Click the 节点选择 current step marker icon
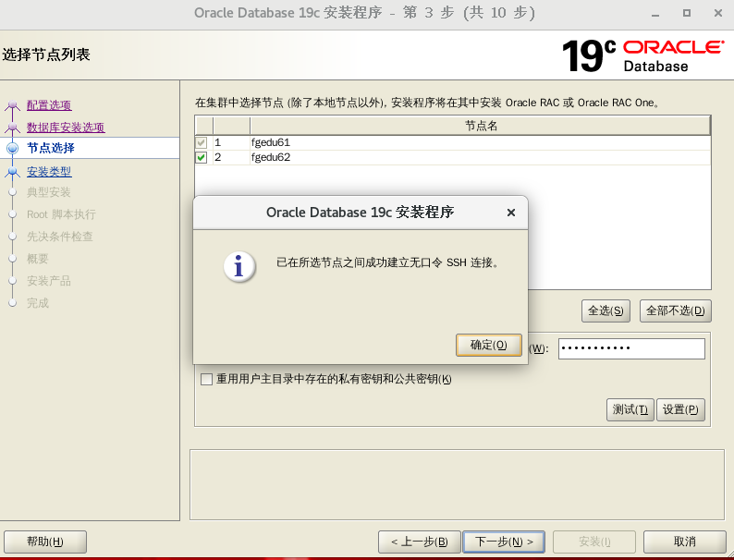The width and height of the screenshot is (734, 560). coord(13,148)
